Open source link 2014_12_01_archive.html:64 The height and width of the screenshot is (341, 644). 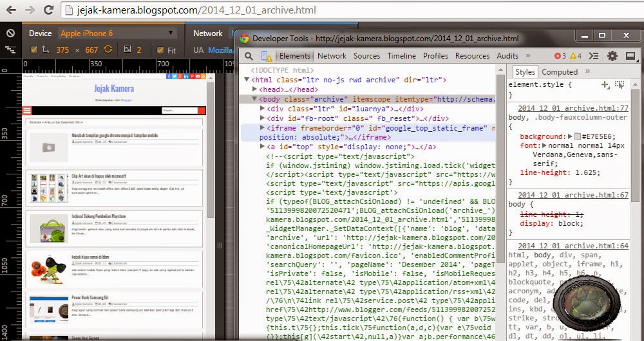pos(573,246)
